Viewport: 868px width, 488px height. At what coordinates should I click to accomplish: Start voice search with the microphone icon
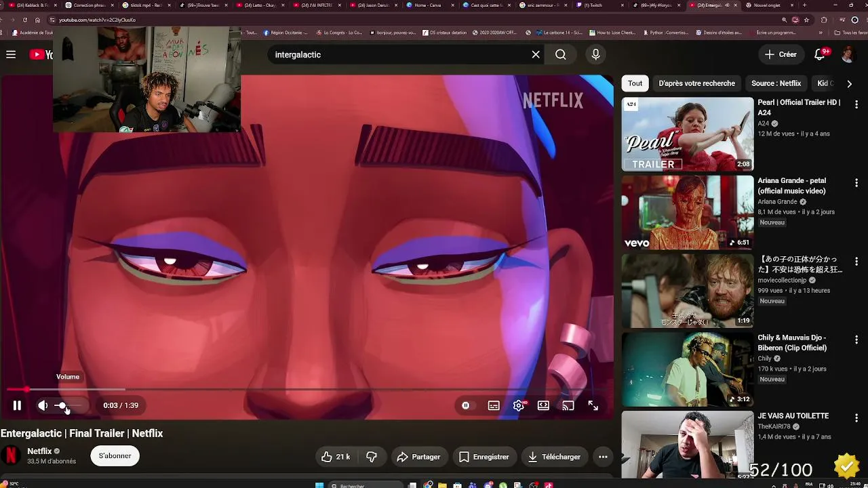coord(595,54)
